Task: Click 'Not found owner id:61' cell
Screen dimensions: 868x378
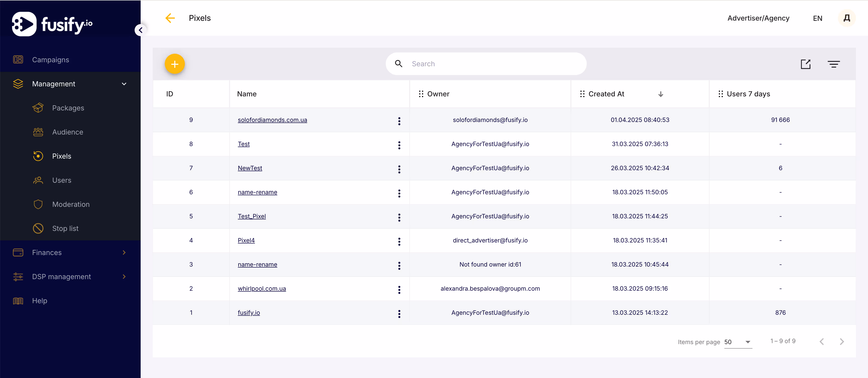Action: pos(490,264)
